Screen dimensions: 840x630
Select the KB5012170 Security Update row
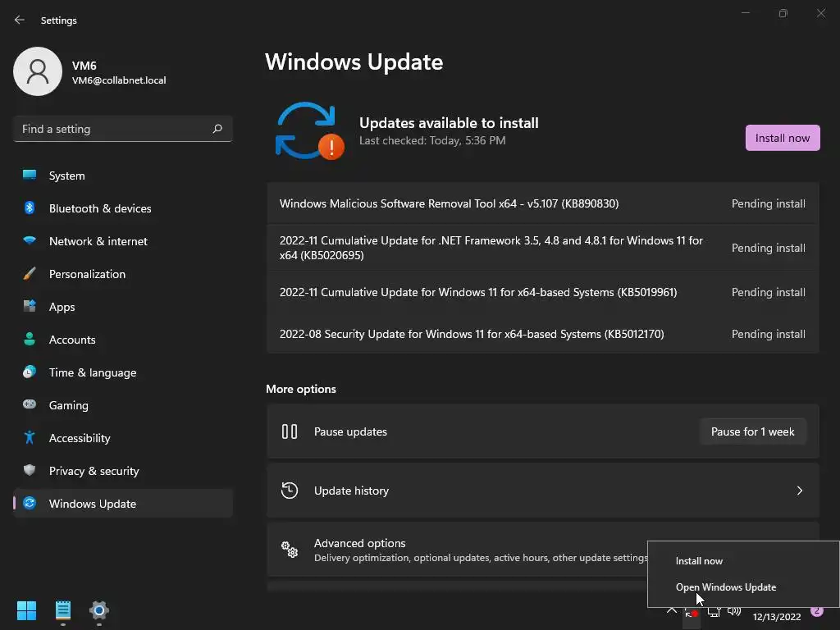(543, 334)
